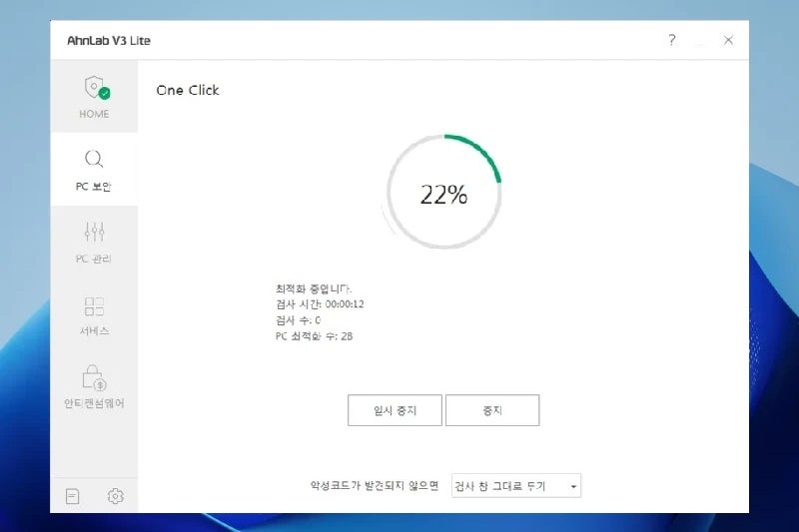Click the 검사 시간: 00:00:12 text
Viewport: 799px width, 532px height.
coord(320,304)
